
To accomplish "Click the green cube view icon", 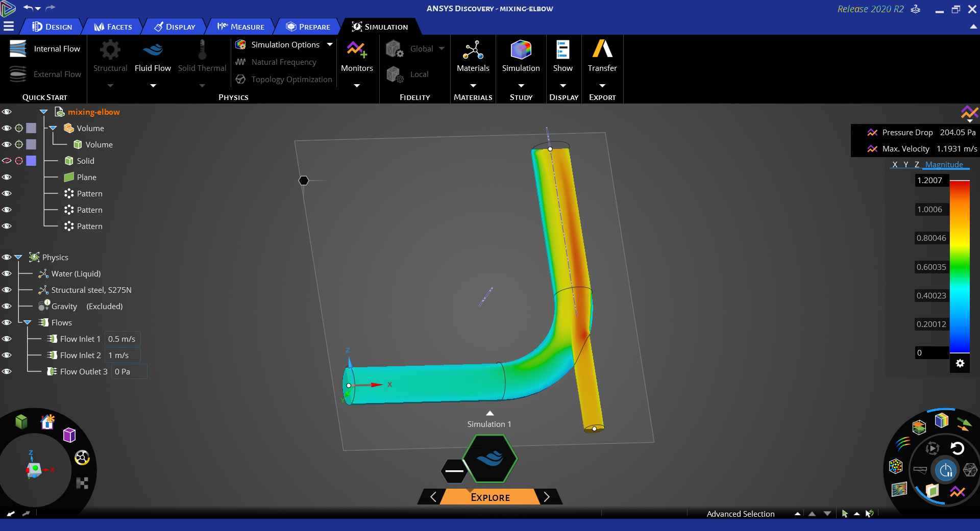I will click(21, 422).
